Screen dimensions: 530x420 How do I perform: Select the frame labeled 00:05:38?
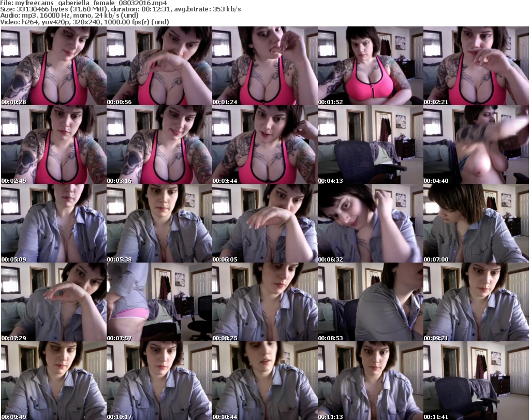pos(159,223)
